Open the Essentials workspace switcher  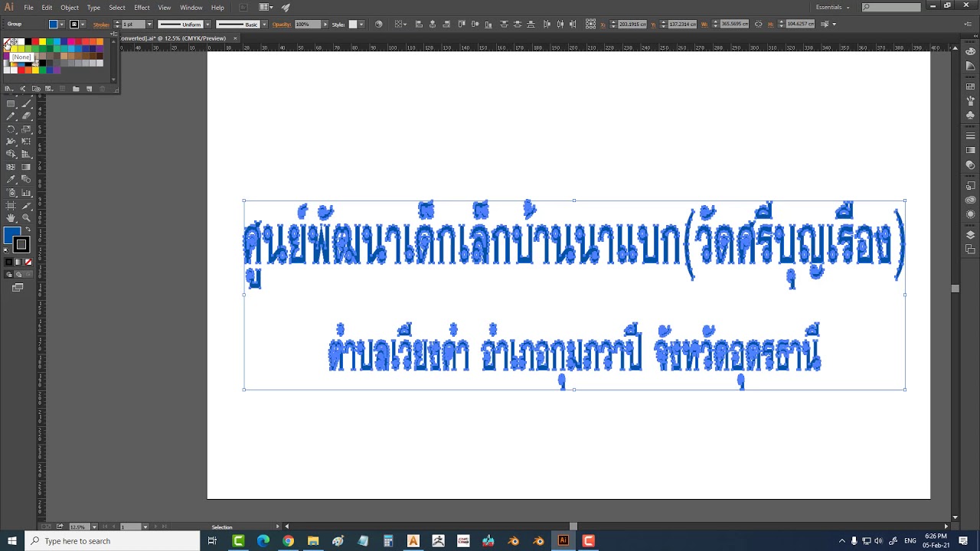pyautogui.click(x=832, y=7)
